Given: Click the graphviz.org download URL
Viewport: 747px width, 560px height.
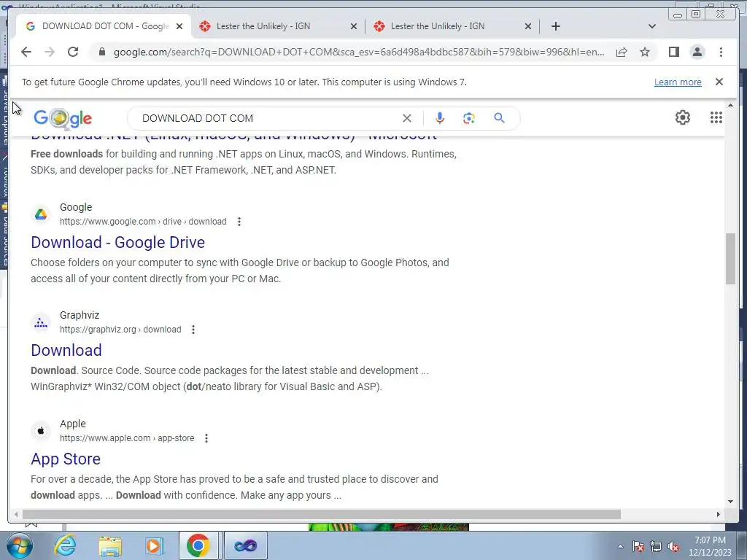Looking at the screenshot, I should coord(120,330).
